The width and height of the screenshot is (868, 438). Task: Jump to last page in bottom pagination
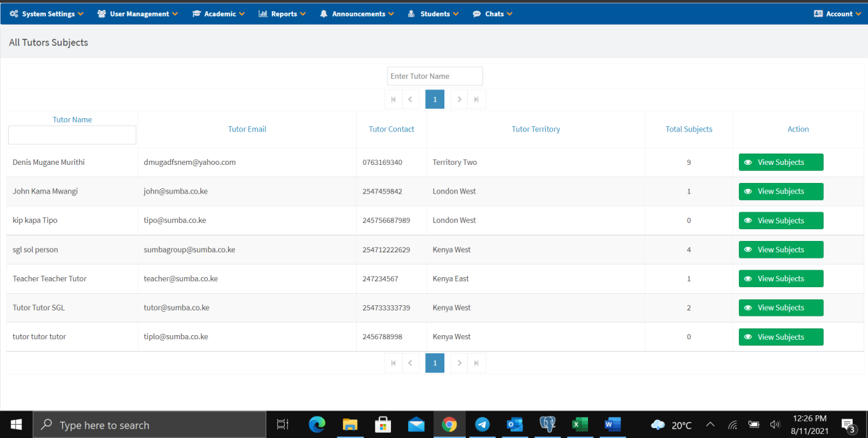(x=476, y=363)
